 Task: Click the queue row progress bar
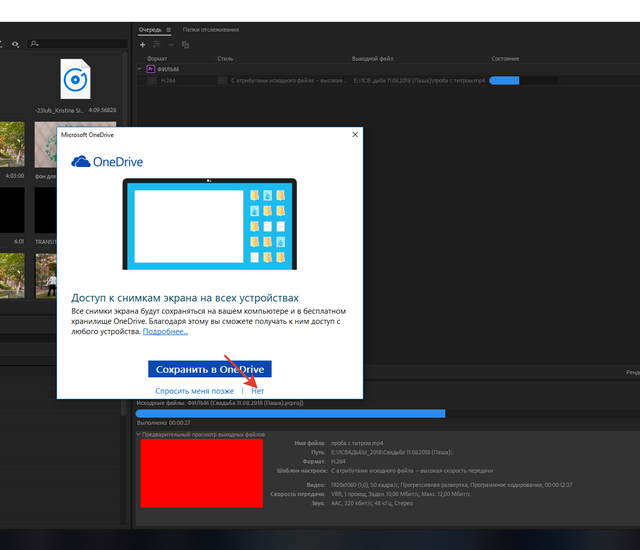click(x=524, y=80)
